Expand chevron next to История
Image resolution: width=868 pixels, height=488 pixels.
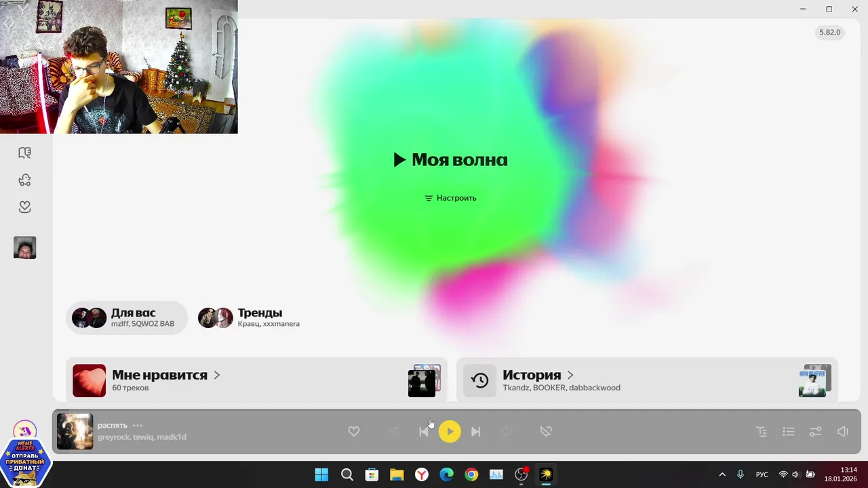[570, 375]
